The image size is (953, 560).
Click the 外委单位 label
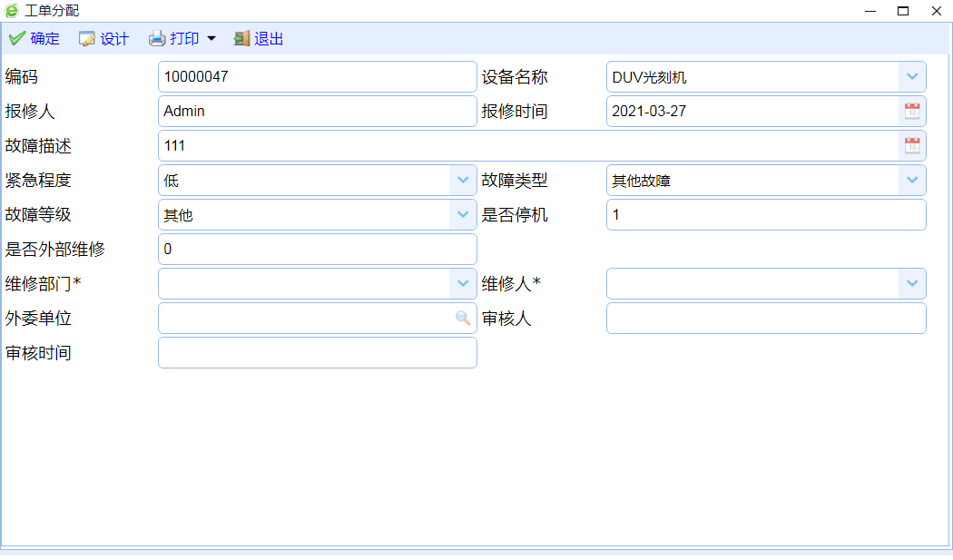tap(38, 318)
